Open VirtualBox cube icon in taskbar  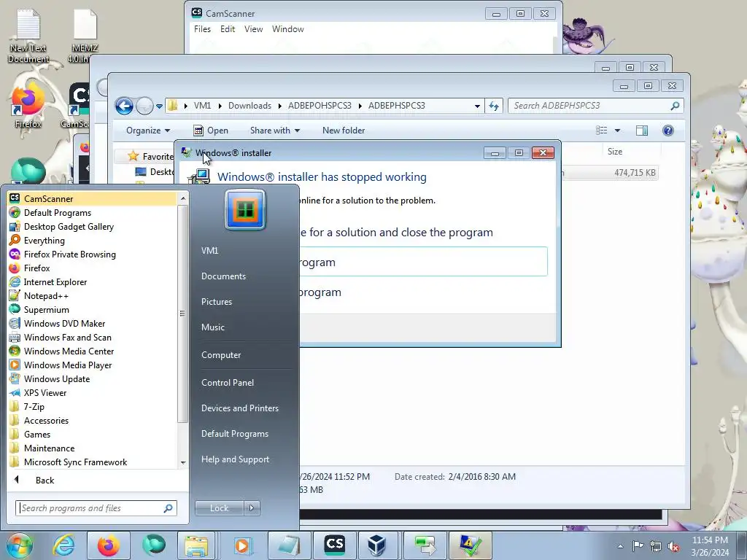coord(376,545)
